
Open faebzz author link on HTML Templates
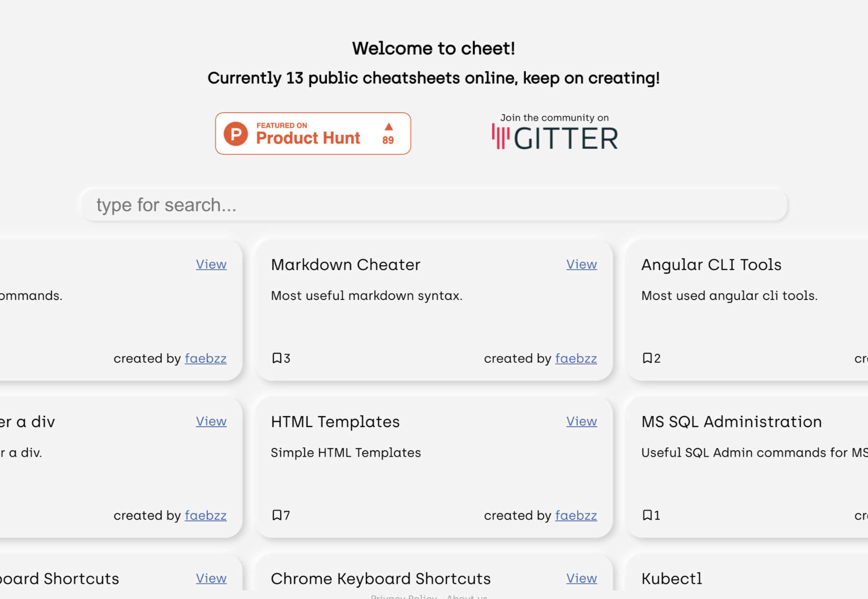pos(576,516)
